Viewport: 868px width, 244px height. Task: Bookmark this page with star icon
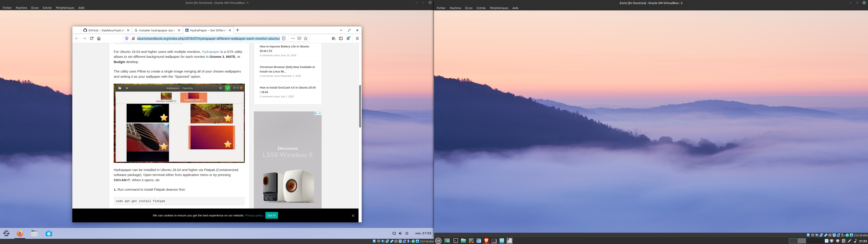click(306, 38)
